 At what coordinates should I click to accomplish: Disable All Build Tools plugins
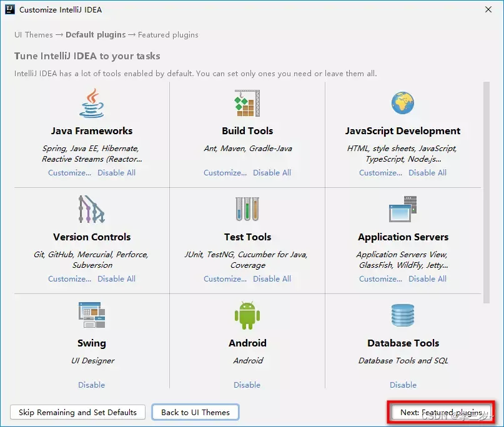[x=272, y=173]
